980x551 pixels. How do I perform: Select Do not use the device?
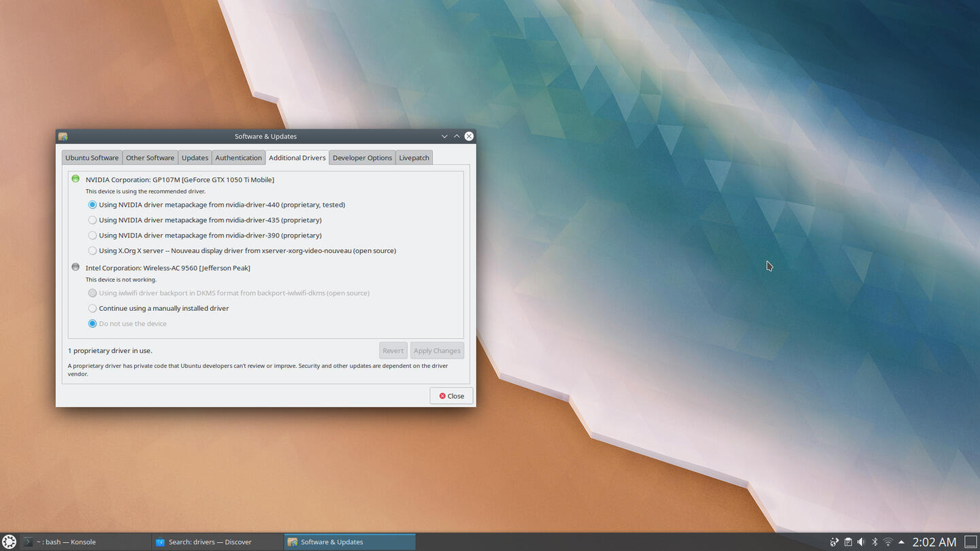(x=127, y=324)
